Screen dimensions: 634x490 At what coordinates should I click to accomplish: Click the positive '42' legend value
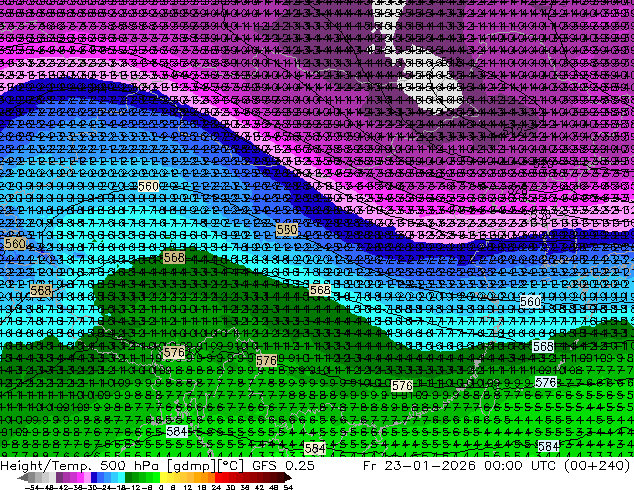pyautogui.click(x=260, y=488)
